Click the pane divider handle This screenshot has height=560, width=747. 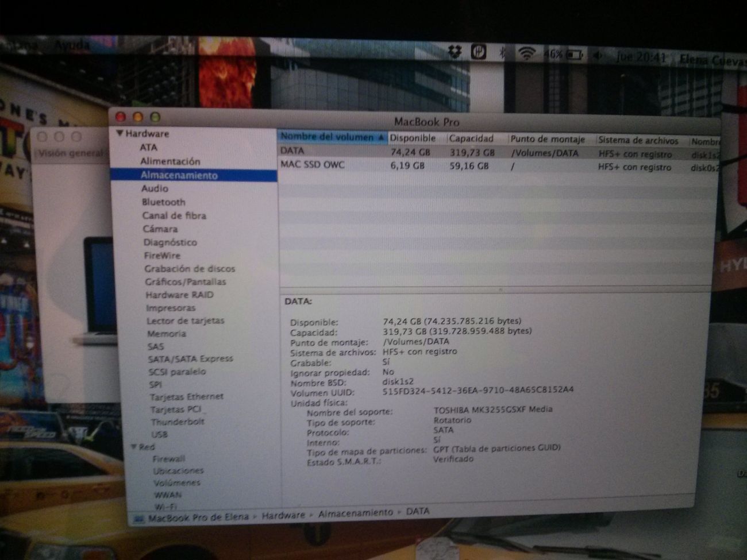(x=500, y=289)
